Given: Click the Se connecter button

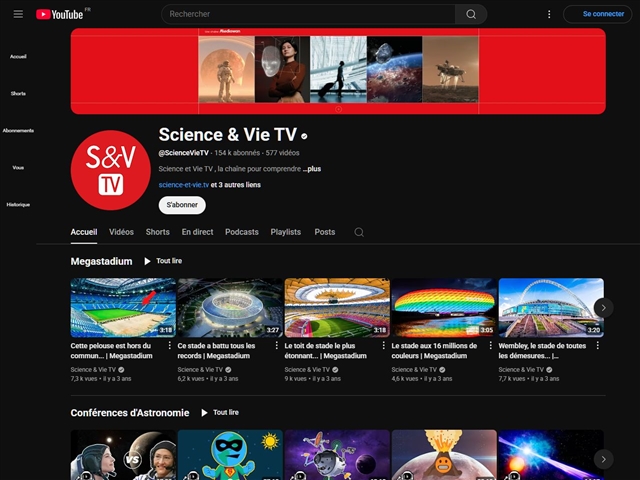Looking at the screenshot, I should pos(598,14).
